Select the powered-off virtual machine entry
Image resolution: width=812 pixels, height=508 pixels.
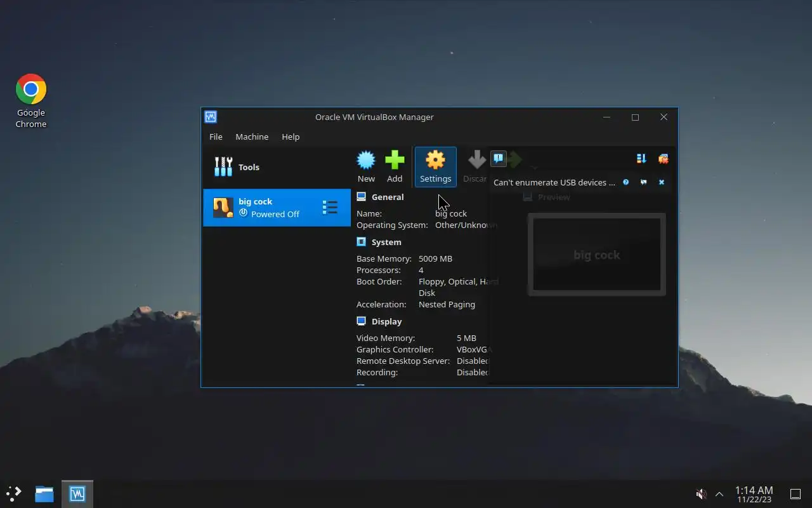(277, 208)
